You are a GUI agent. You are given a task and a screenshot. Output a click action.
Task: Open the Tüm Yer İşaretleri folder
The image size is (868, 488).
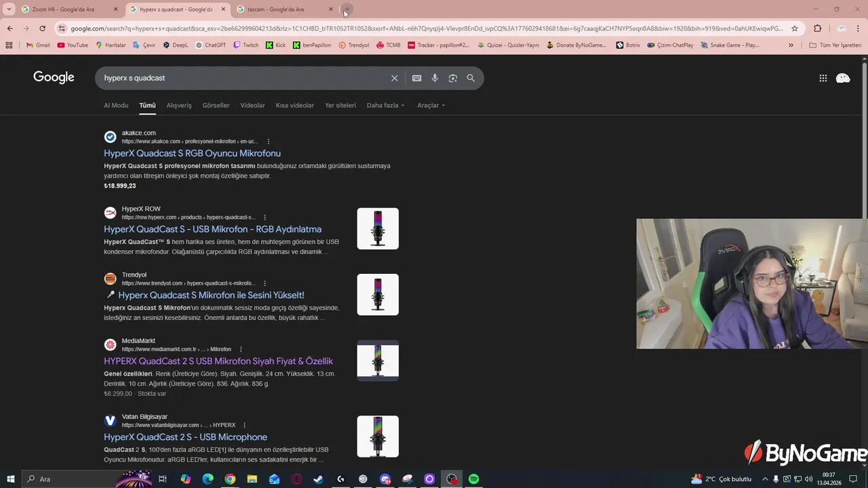tap(835, 45)
